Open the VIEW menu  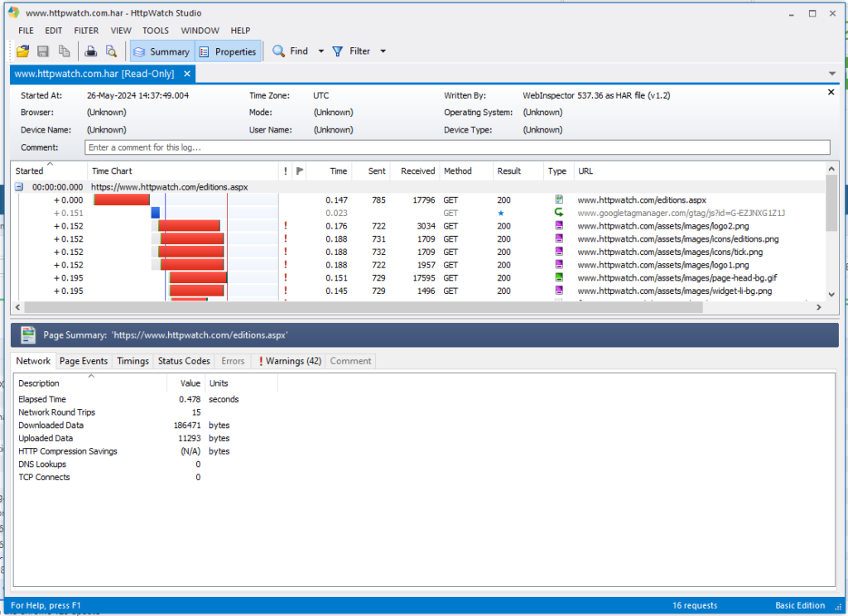click(121, 31)
